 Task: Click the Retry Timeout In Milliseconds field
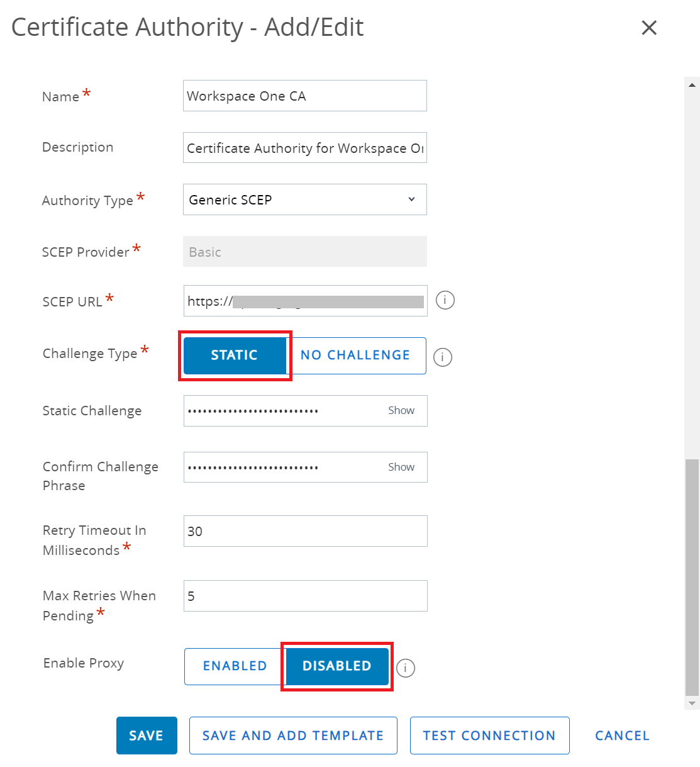click(305, 531)
